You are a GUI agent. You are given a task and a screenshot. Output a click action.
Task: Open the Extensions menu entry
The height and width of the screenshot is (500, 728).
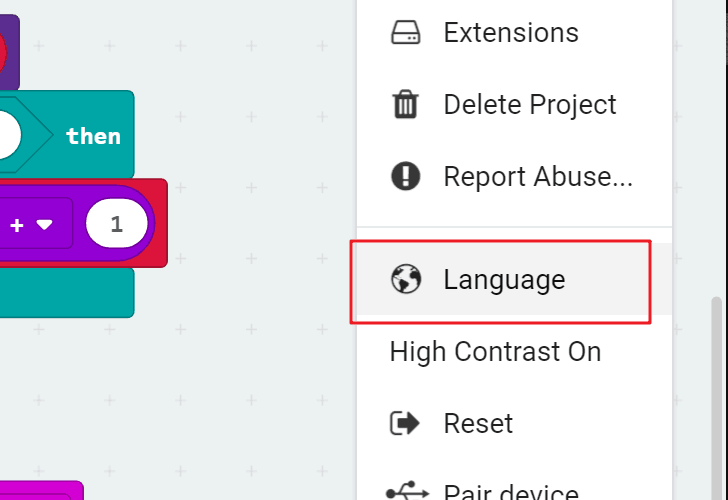(510, 33)
